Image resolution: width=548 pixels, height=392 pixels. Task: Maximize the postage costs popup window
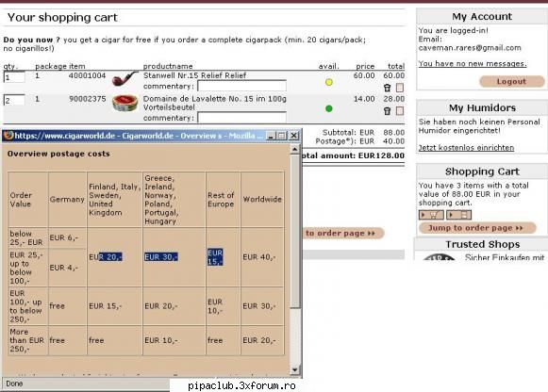point(282,136)
